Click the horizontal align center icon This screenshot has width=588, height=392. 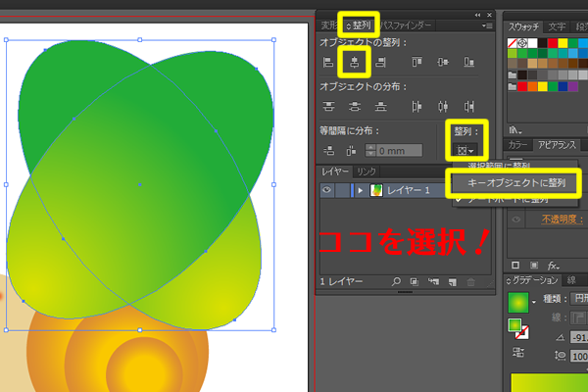354,63
